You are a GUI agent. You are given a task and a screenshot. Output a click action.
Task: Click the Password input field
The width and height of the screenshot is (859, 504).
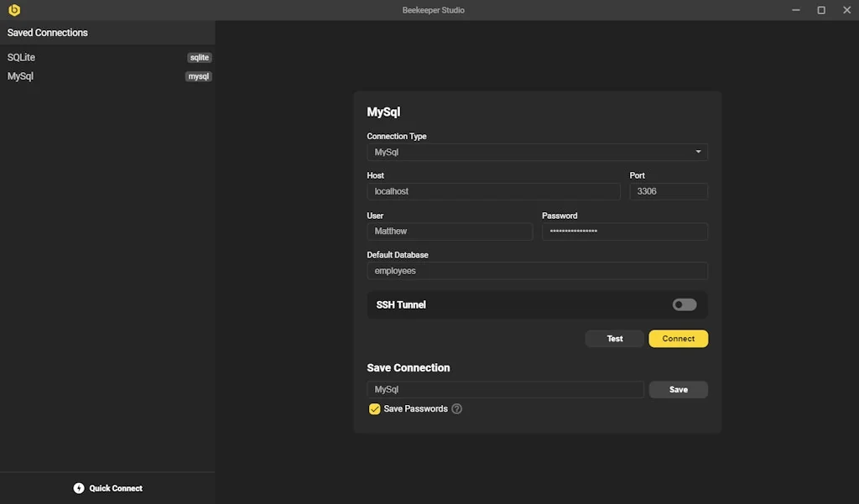point(624,231)
